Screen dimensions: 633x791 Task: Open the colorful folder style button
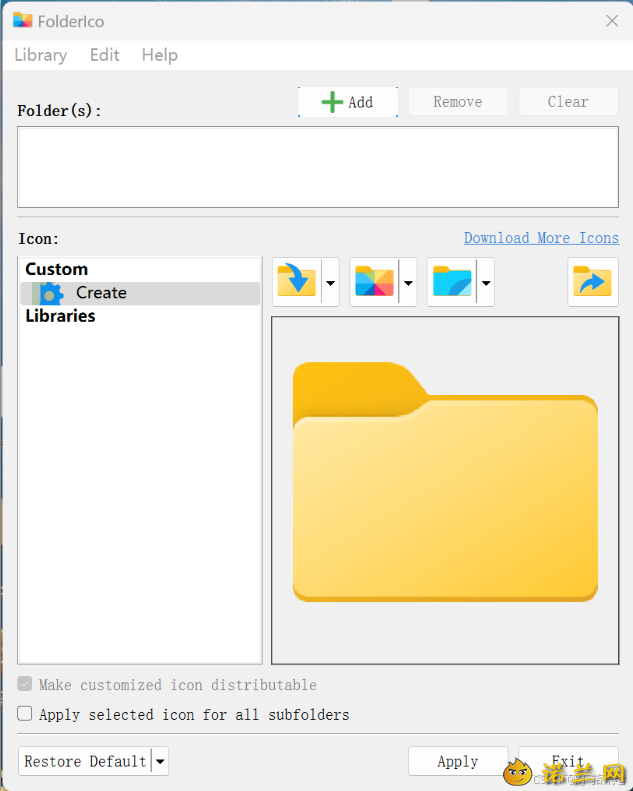[374, 281]
